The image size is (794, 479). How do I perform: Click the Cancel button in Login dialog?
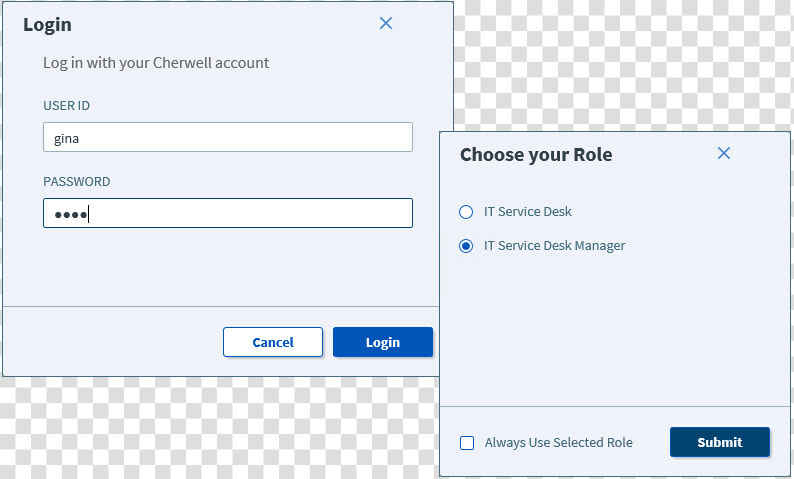pyautogui.click(x=272, y=342)
